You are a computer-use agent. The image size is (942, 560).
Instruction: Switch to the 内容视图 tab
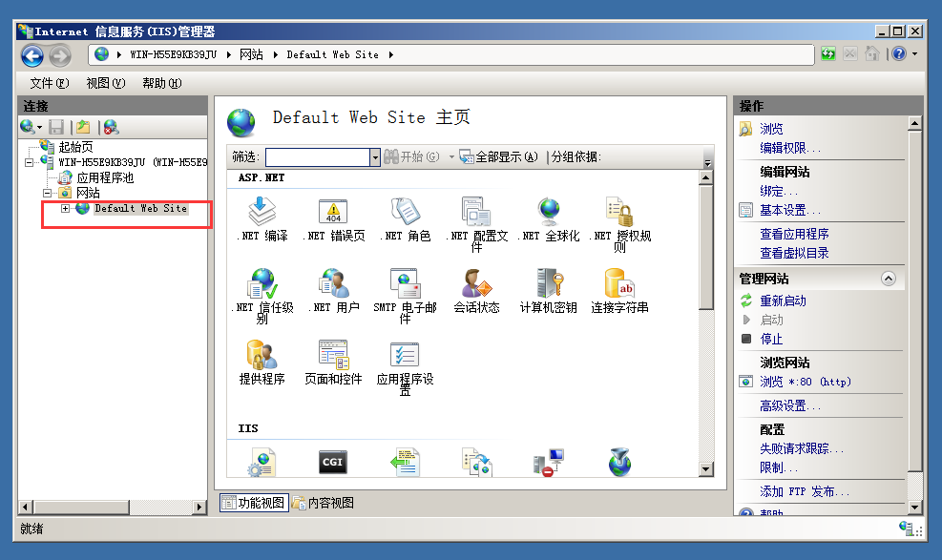click(328, 502)
